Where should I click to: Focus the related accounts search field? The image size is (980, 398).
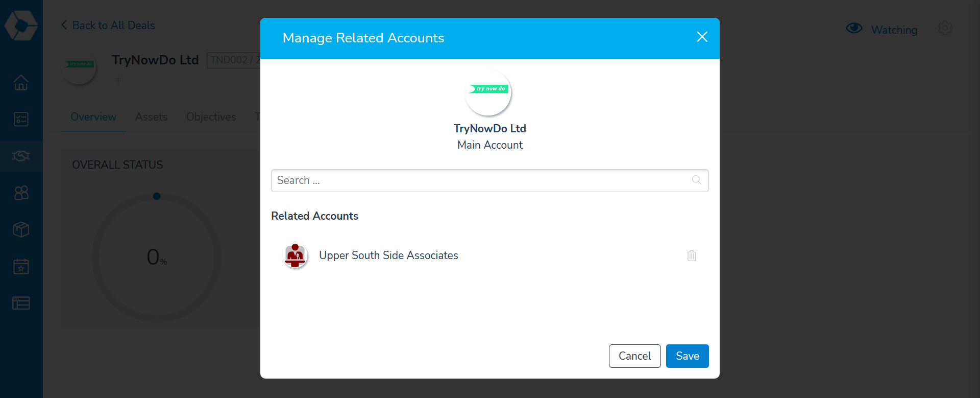[489, 180]
